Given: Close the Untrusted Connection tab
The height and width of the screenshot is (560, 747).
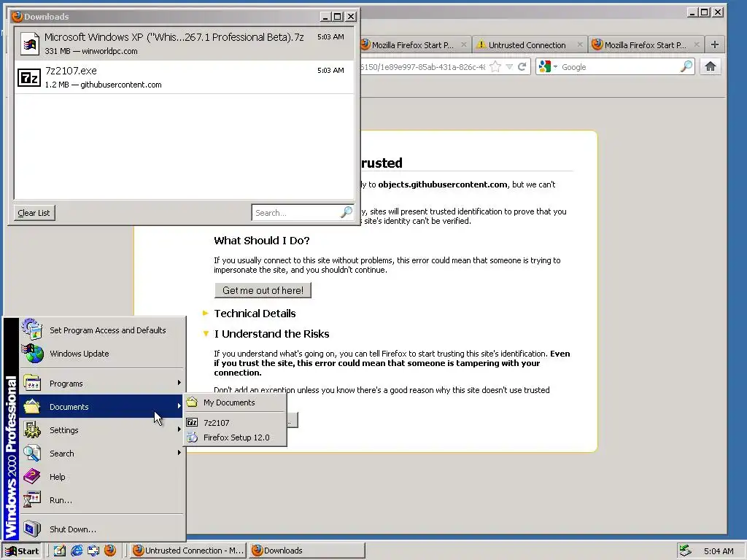Looking at the screenshot, I should [579, 44].
